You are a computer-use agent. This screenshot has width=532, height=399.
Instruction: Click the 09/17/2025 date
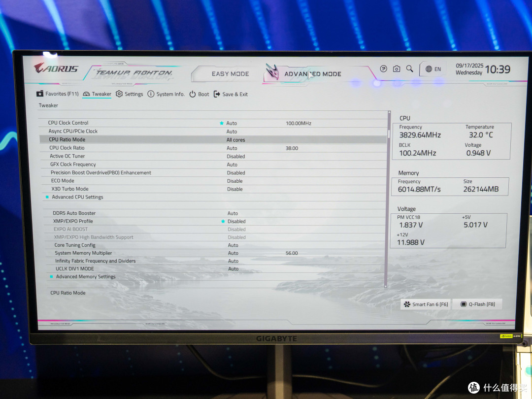469,66
